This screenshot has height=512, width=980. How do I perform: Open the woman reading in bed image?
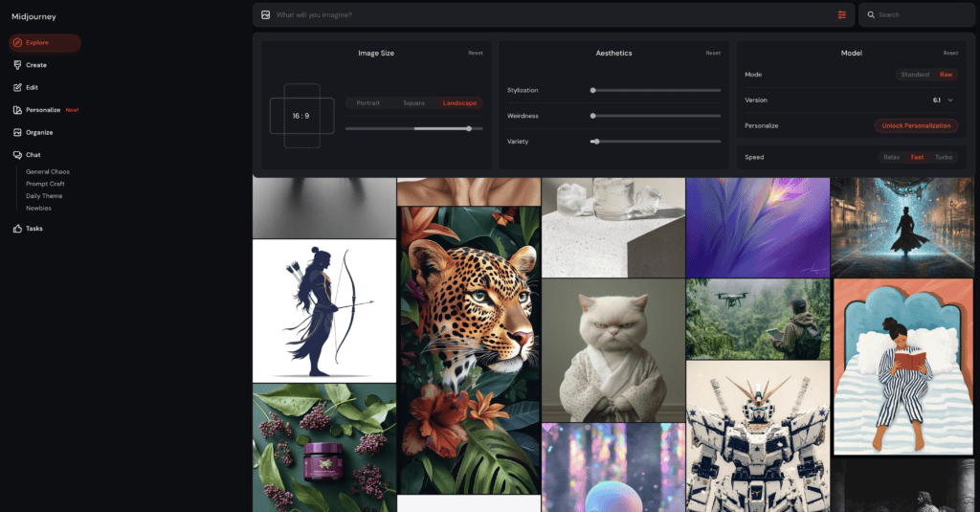click(902, 367)
